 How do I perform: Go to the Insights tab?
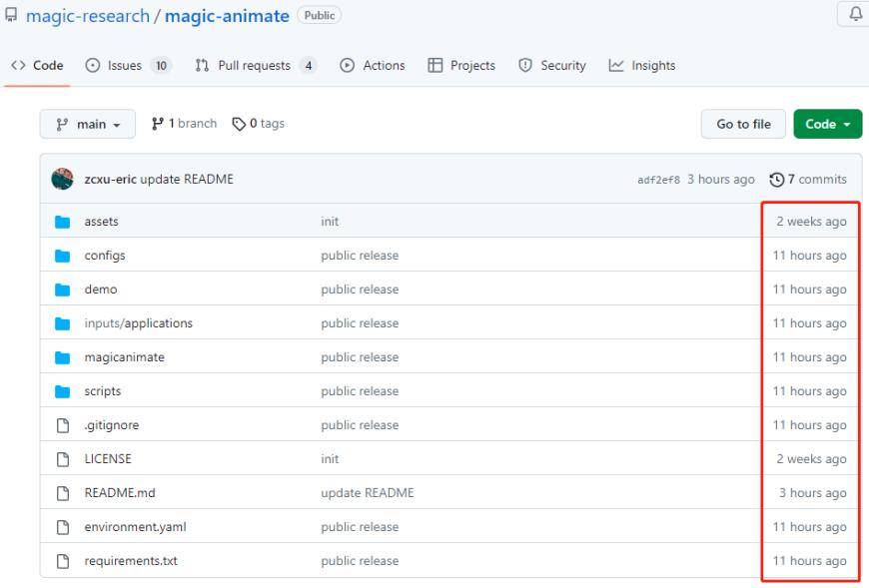click(x=642, y=66)
